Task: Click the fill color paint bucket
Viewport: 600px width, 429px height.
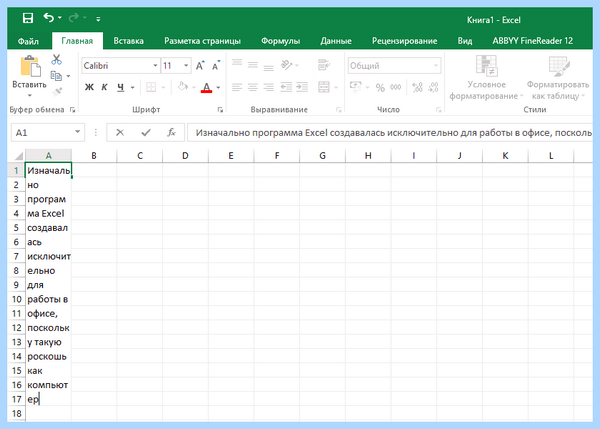Action: tap(183, 87)
